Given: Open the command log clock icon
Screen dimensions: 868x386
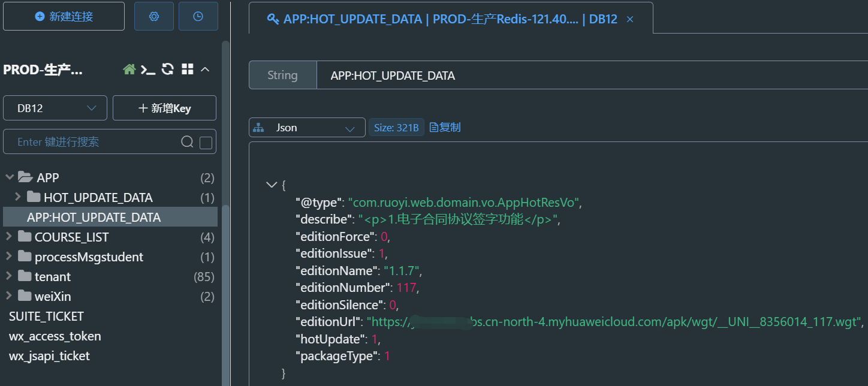Looking at the screenshot, I should (x=198, y=17).
